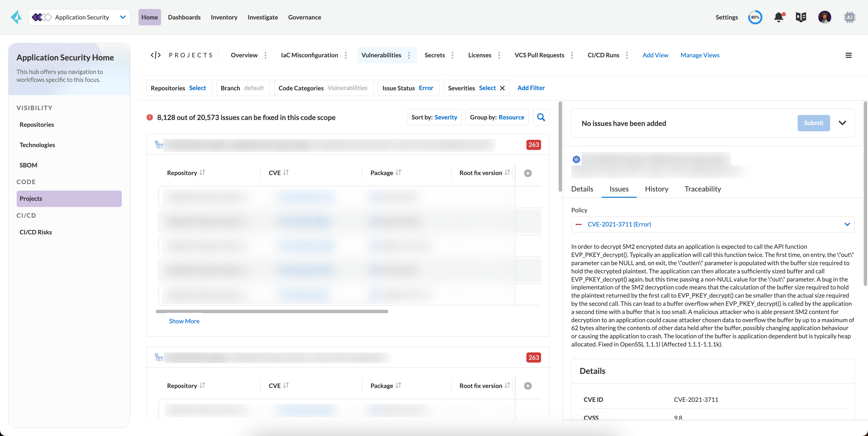Open the Secrets view options menu
The image size is (868, 436).
[x=453, y=55]
